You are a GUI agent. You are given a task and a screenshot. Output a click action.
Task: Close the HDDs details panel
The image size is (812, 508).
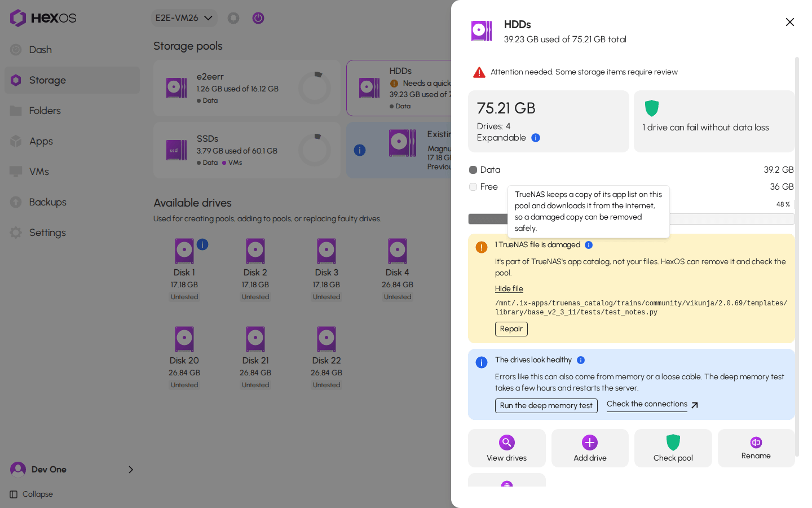[x=790, y=22]
